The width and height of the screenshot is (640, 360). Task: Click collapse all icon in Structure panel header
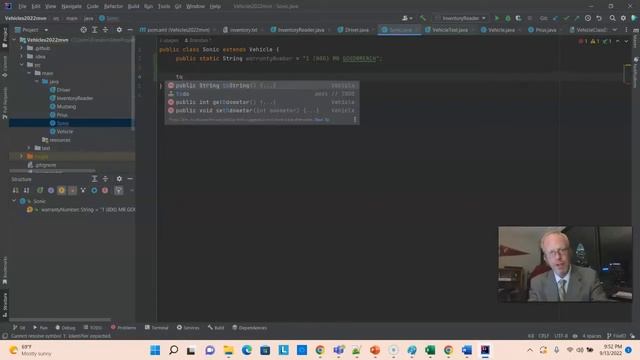[x=105, y=179]
